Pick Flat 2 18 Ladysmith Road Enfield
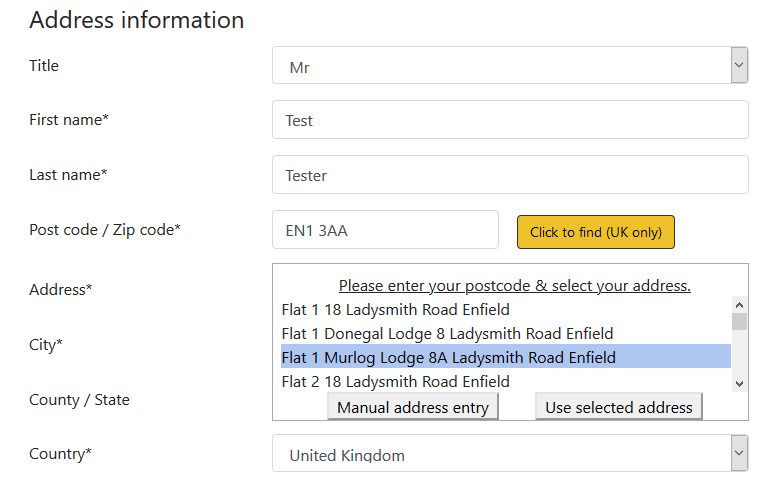 [506, 381]
